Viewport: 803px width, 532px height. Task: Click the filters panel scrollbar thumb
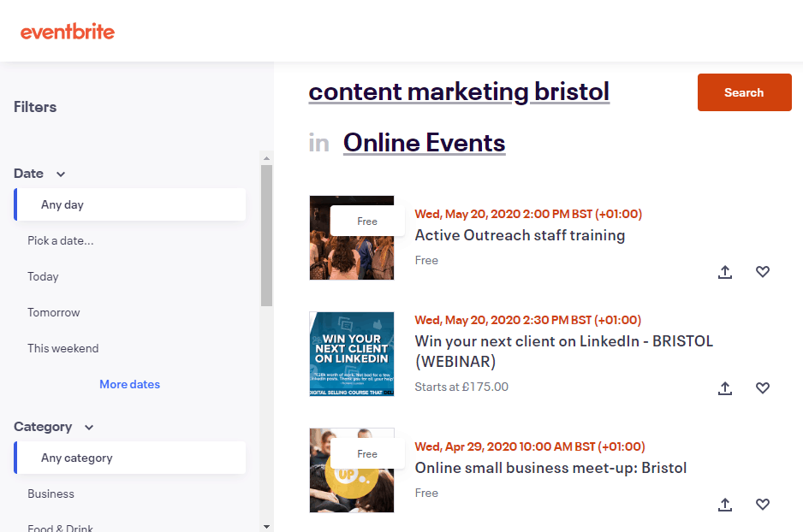[266, 235]
